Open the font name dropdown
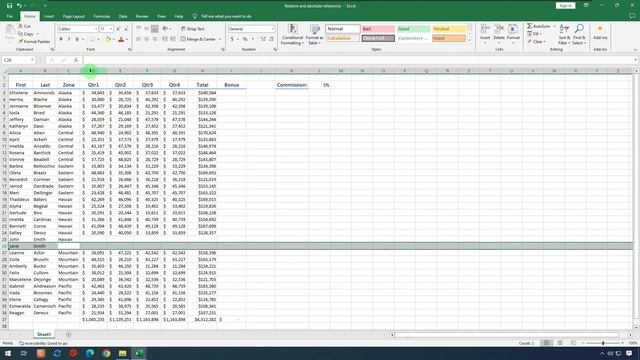 [x=96, y=29]
